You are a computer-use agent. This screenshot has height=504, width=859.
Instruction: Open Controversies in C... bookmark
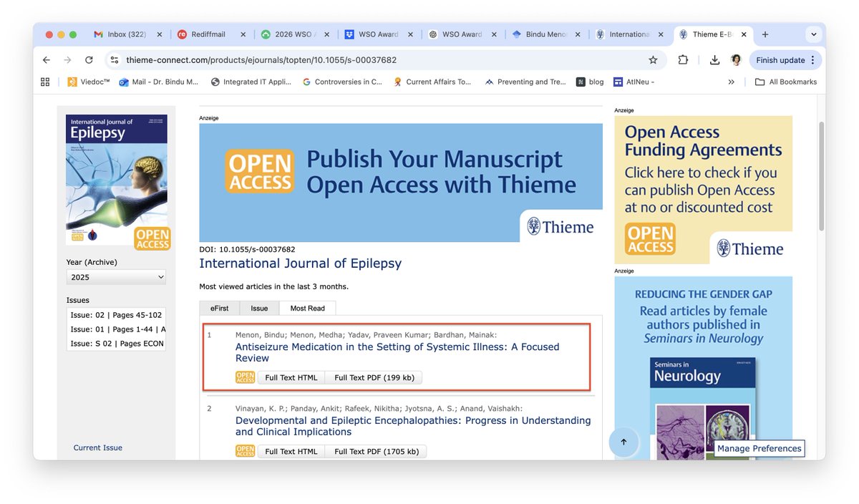[342, 82]
